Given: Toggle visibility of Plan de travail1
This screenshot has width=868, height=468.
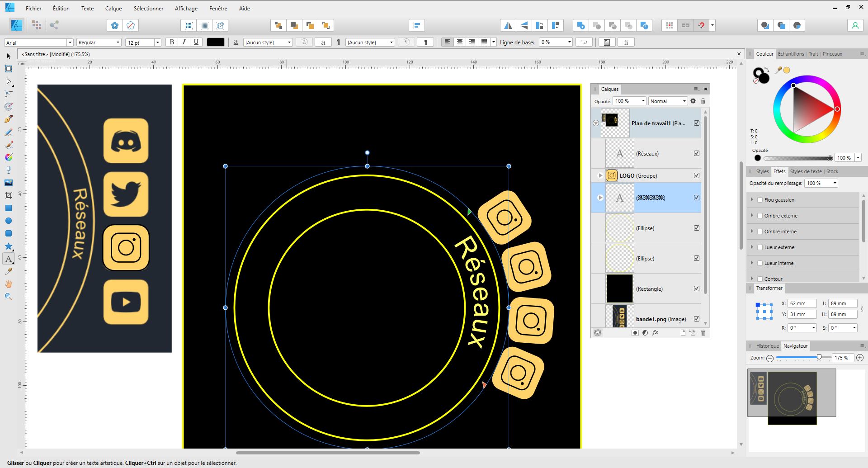Looking at the screenshot, I should pyautogui.click(x=697, y=123).
